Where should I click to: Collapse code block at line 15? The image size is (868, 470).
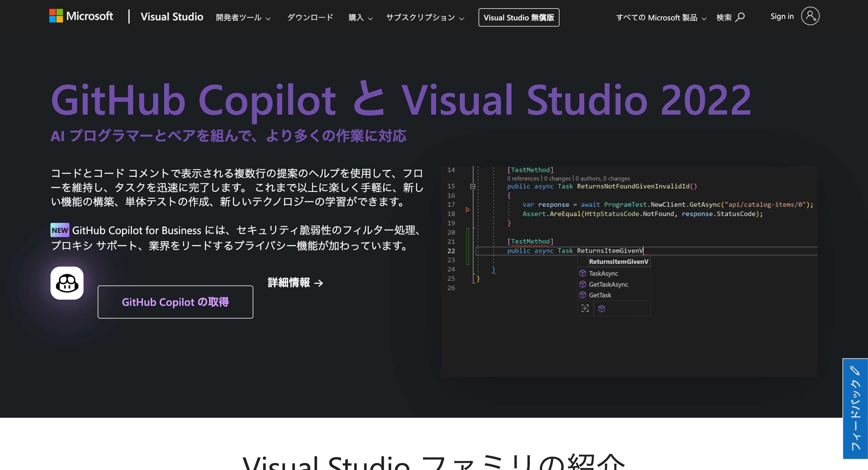click(473, 186)
